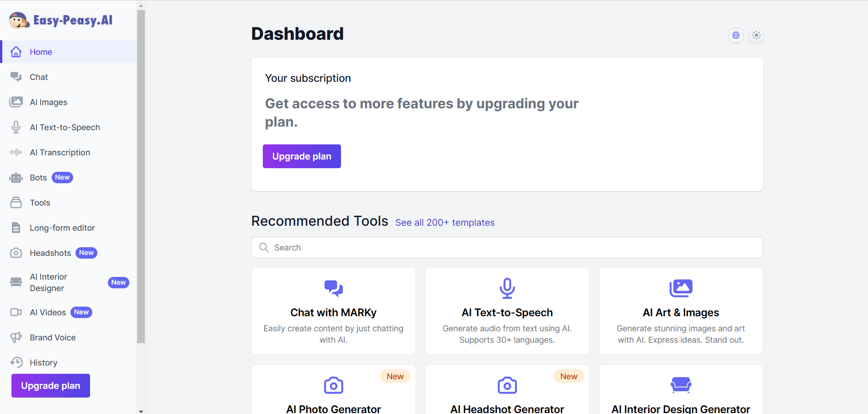
Task: Toggle light/dark theme with sun icon
Action: point(756,35)
